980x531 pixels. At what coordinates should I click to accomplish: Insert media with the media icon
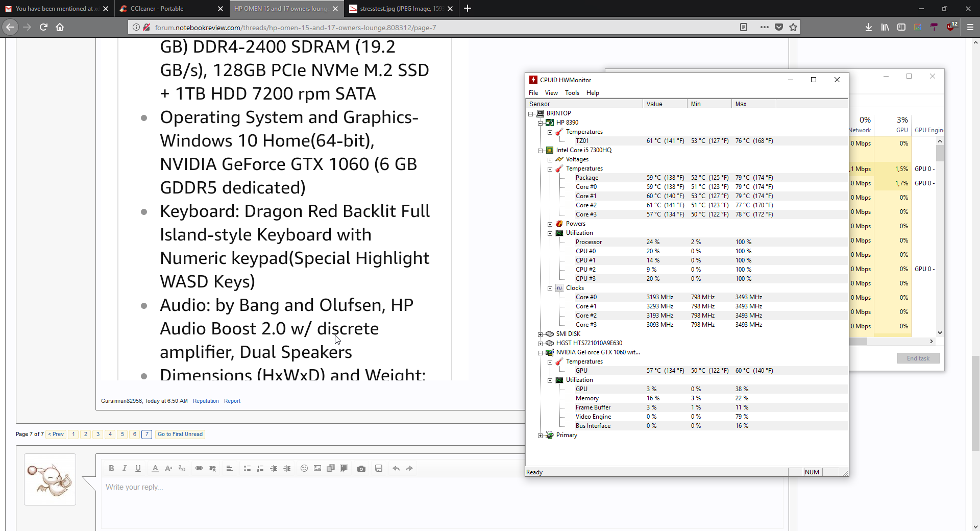point(331,468)
